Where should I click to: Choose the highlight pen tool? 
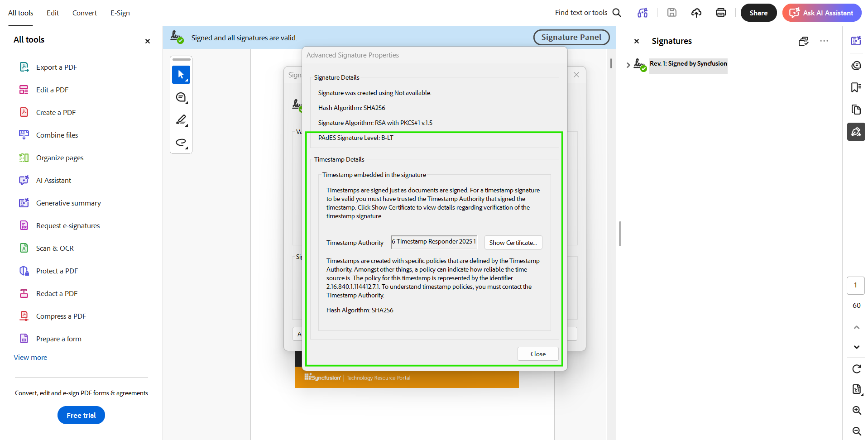[181, 120]
